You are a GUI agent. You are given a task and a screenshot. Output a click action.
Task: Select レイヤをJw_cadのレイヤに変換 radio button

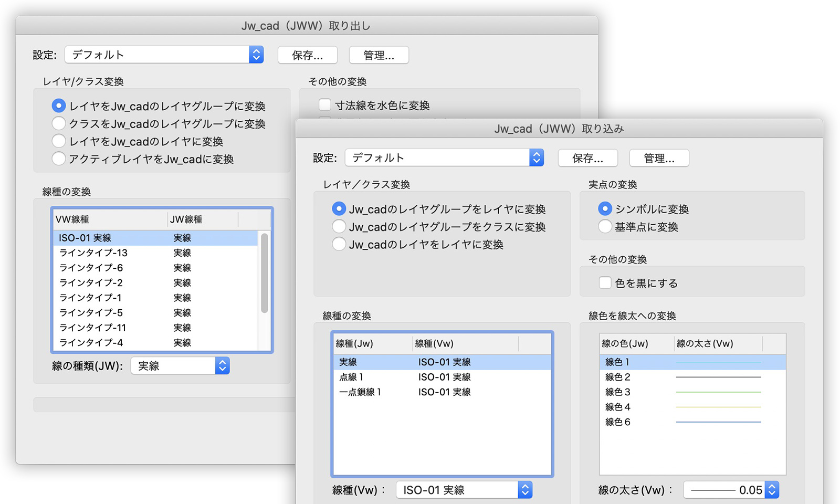point(59,141)
